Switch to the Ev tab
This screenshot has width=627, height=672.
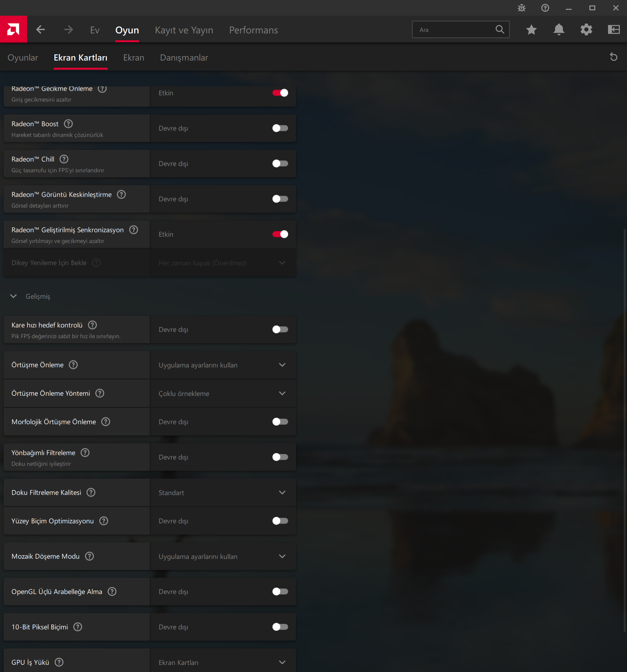[95, 30]
